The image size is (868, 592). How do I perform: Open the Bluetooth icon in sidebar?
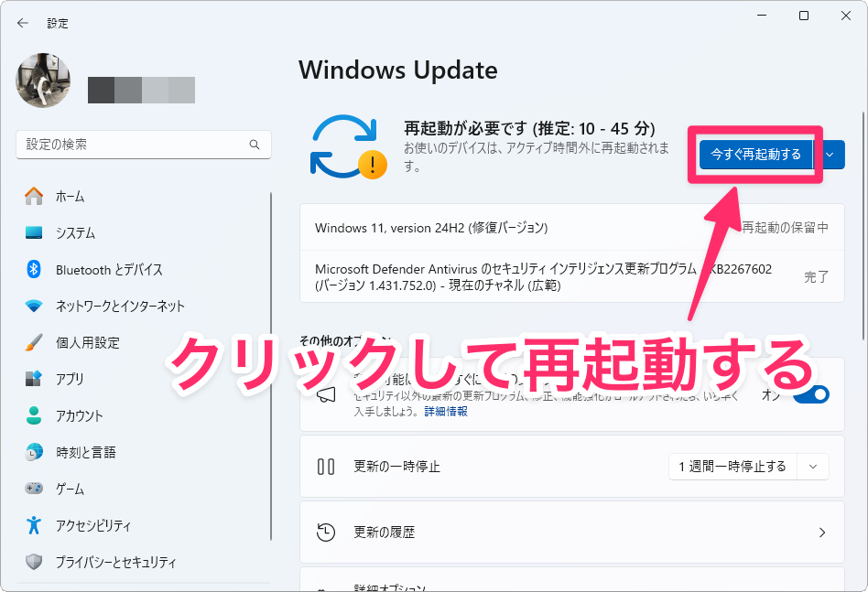pos(34,269)
